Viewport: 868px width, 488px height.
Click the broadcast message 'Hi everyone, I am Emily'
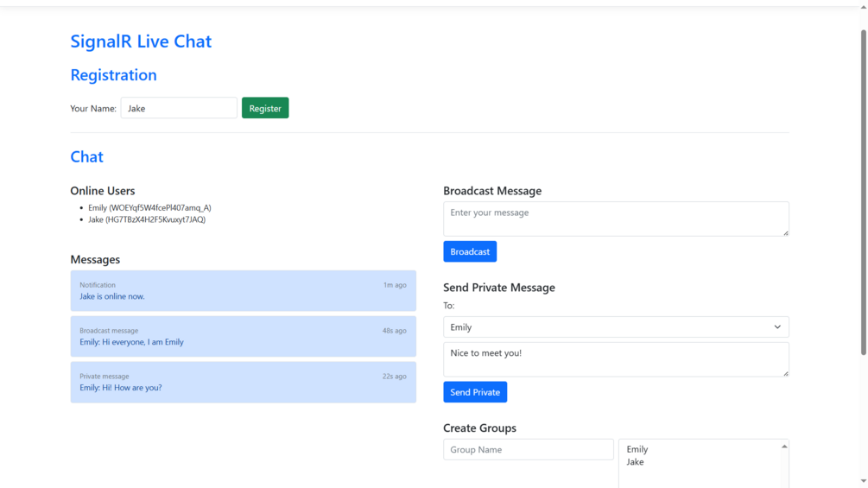243,336
